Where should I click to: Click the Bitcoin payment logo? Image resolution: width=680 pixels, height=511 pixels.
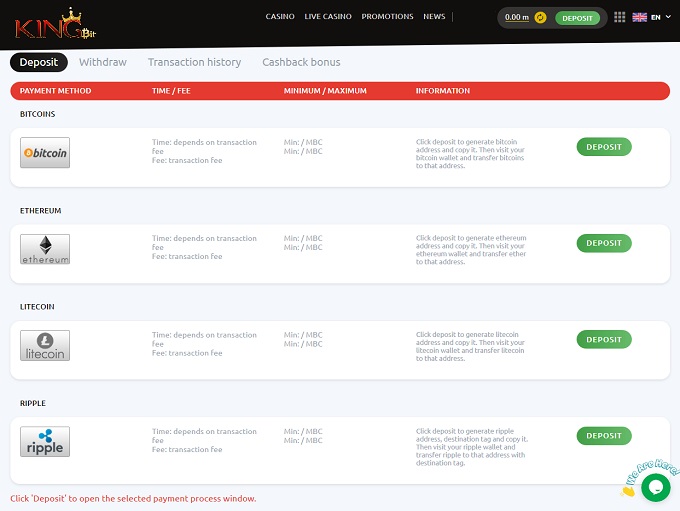(x=45, y=153)
